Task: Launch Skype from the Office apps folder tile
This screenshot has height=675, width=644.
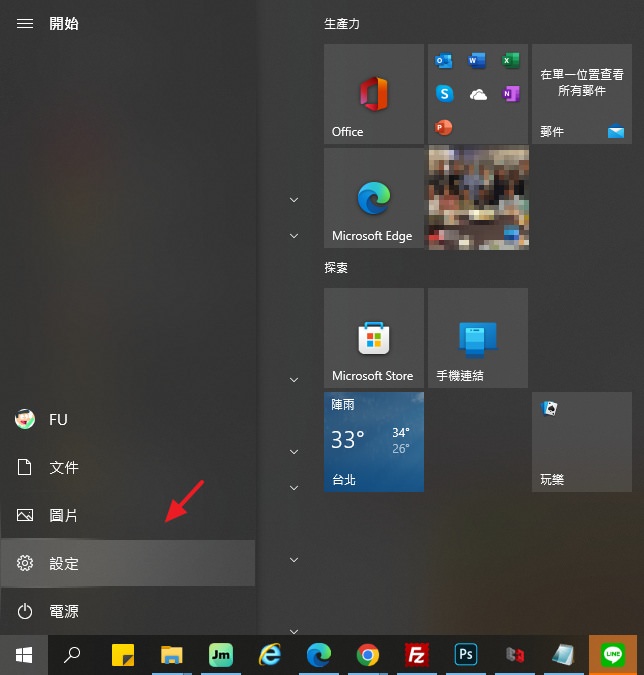Action: (444, 94)
